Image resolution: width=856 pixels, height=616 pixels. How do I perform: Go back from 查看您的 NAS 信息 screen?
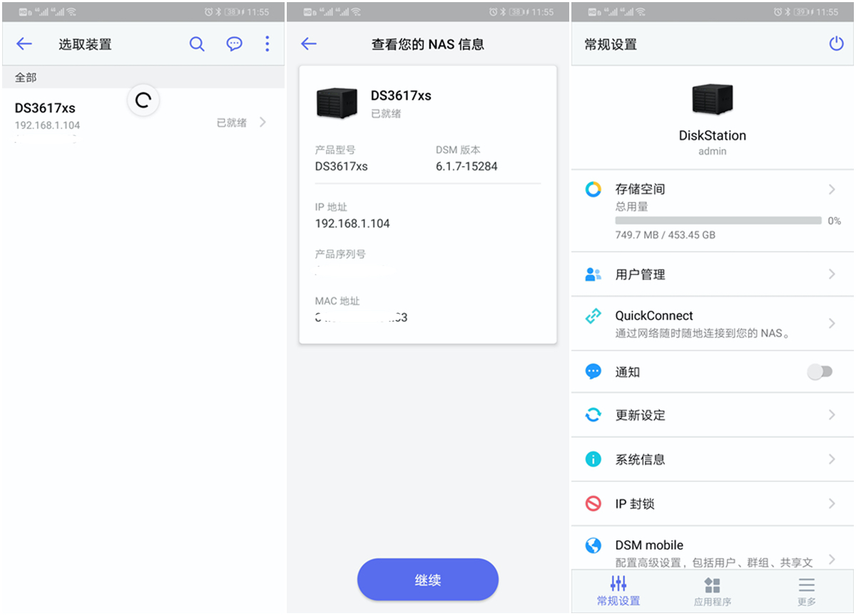tap(308, 44)
